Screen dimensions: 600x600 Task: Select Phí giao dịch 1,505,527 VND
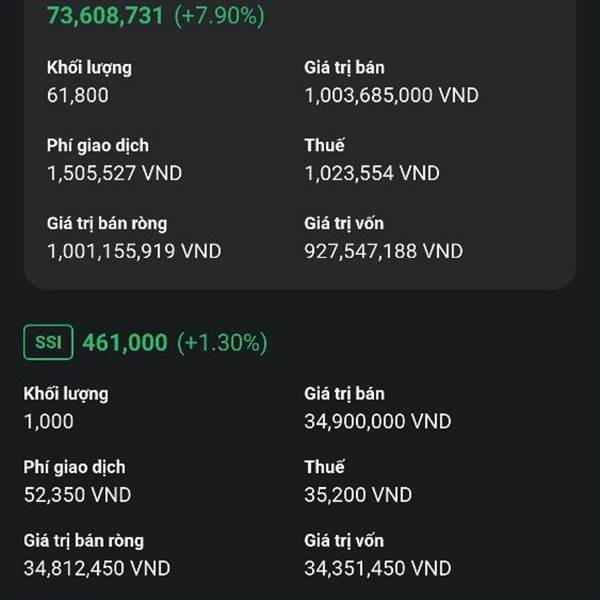tap(114, 173)
